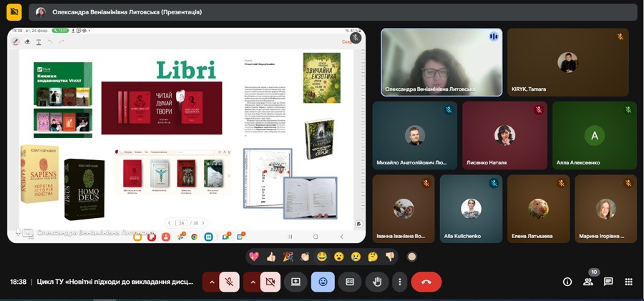Screen dimensions: 644x301
Task: Turn on the camera
Action: point(270,282)
